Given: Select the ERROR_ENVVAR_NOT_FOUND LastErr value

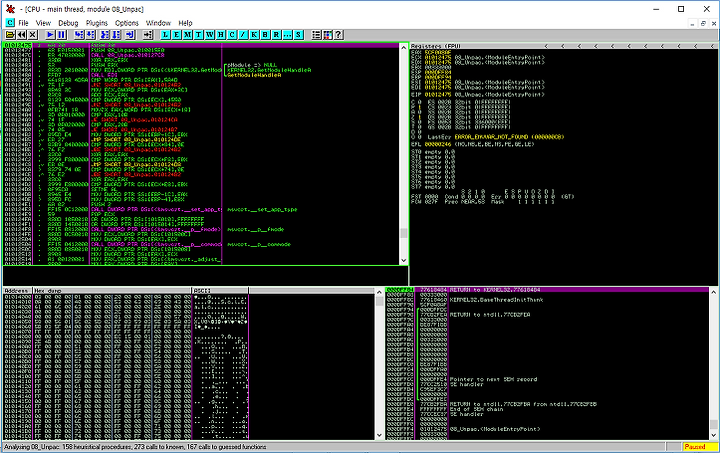Looking at the screenshot, I should click(509, 137).
